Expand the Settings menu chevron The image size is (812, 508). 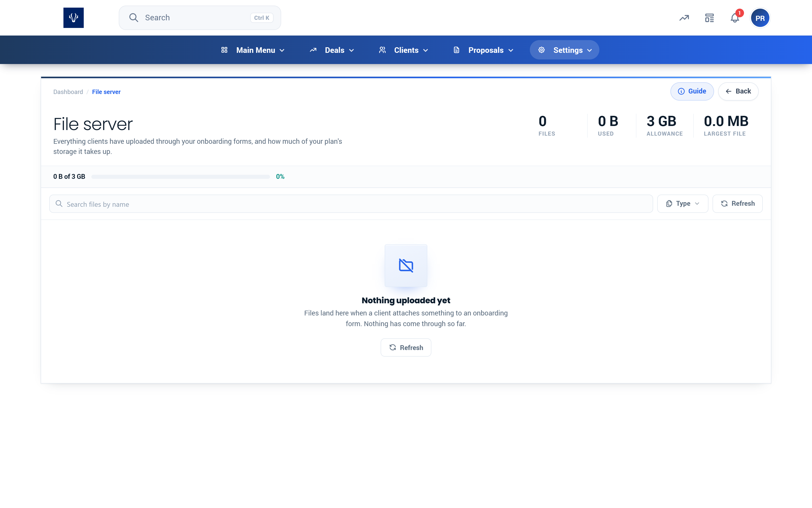(589, 50)
